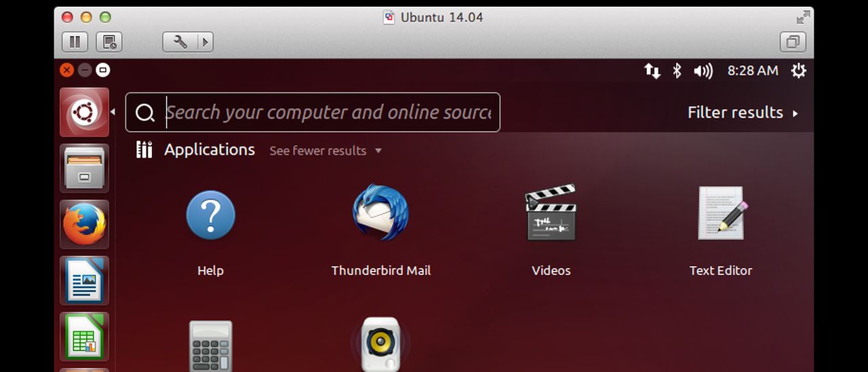
Task: Click the Text Editor label
Action: [721, 270]
